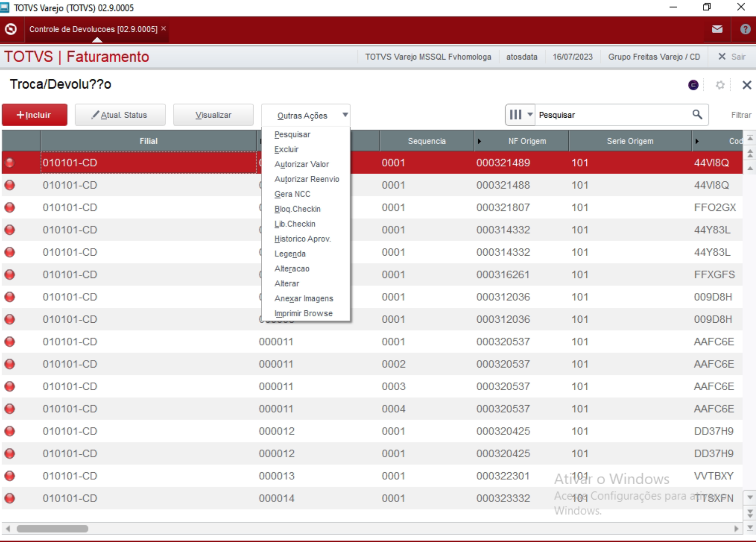Choose Anexar Imagens menu entry

tap(303, 298)
